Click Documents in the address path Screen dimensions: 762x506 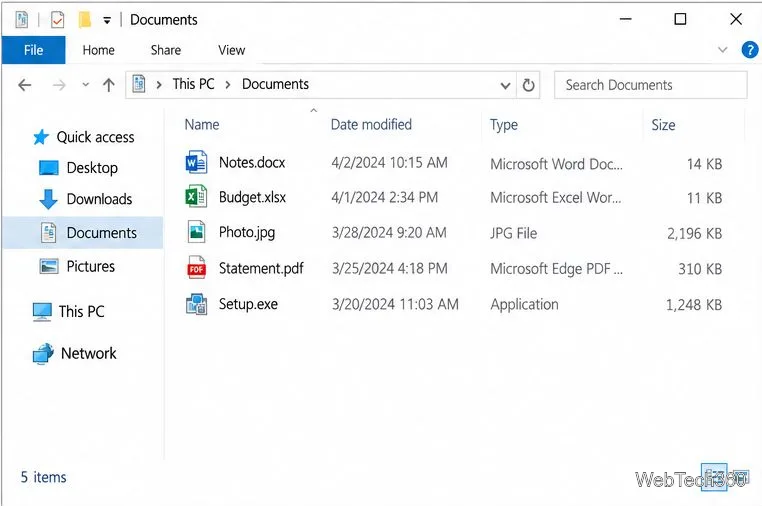click(x=276, y=84)
